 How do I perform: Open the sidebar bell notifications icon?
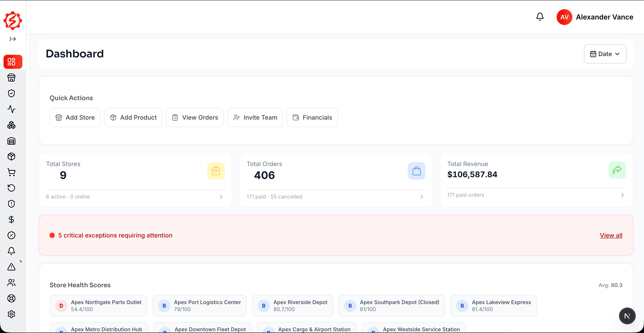tap(11, 251)
